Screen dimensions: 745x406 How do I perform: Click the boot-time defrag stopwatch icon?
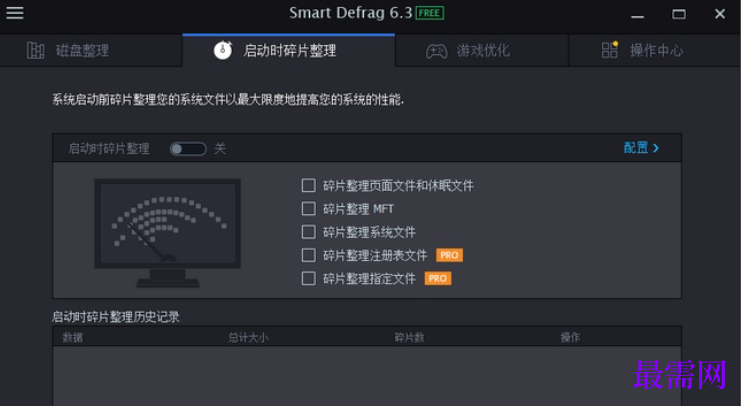coord(223,50)
